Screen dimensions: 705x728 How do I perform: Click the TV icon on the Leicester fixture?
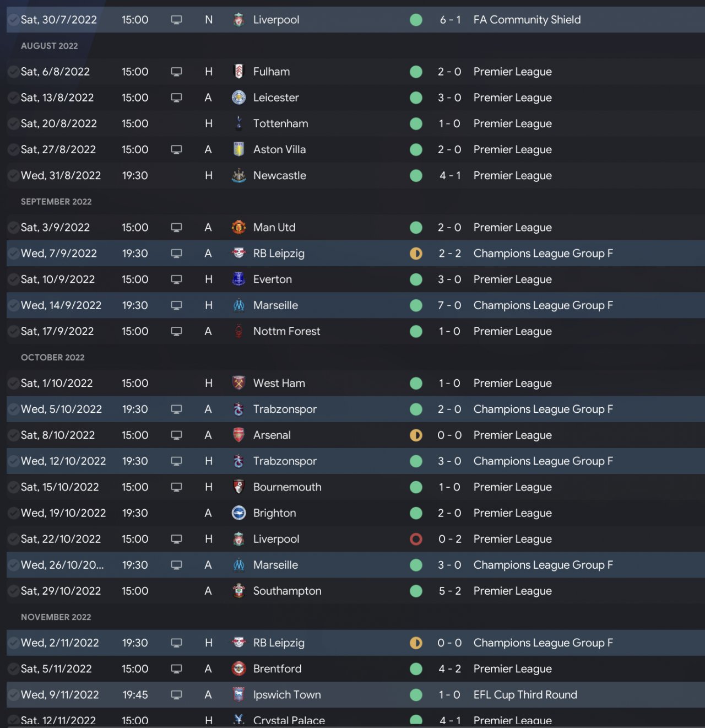pyautogui.click(x=176, y=98)
